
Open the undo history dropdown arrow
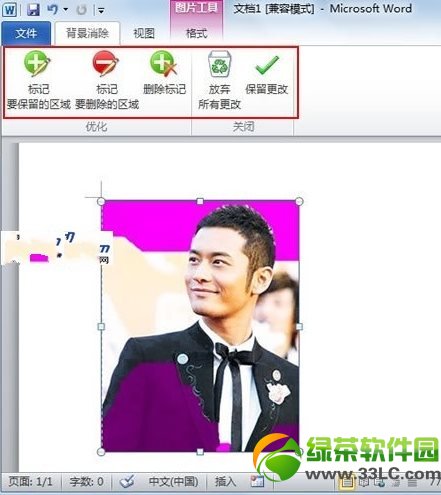[x=66, y=10]
